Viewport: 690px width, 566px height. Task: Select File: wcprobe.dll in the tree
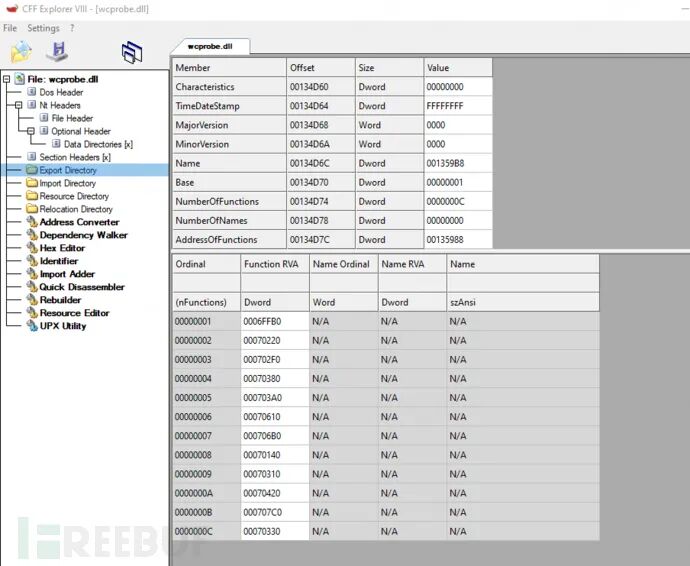click(x=62, y=79)
